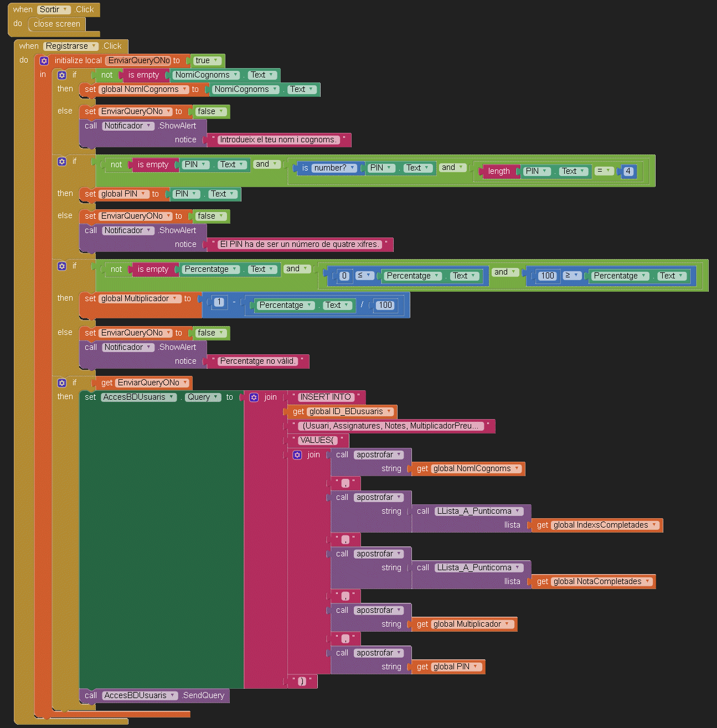Click the gear icon on initialize local block
The image size is (717, 728).
click(x=44, y=61)
